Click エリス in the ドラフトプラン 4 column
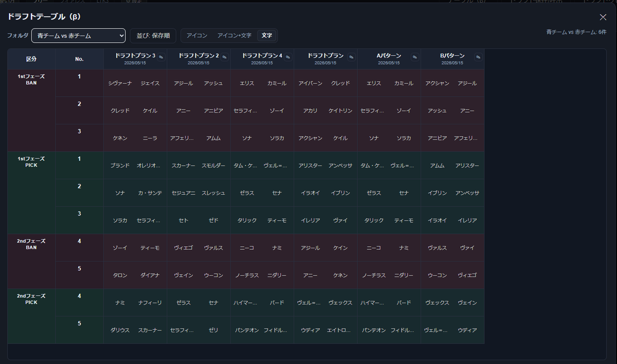The image size is (617, 364). (247, 83)
